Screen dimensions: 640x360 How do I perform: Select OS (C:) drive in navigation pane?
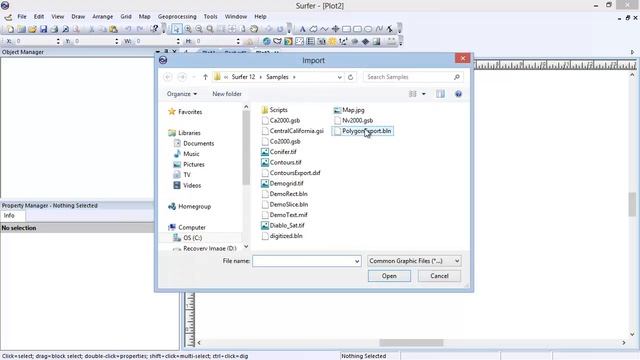[x=188, y=238]
